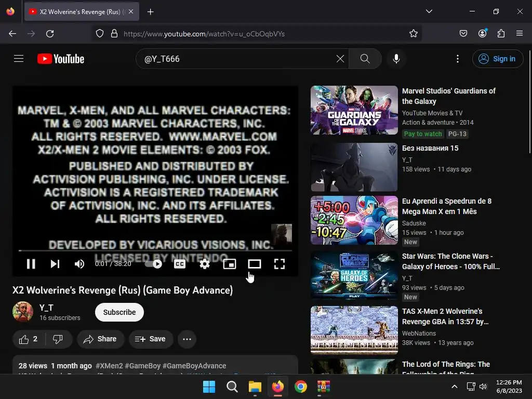Open Pocket save icon
The image size is (532, 399).
point(463,34)
